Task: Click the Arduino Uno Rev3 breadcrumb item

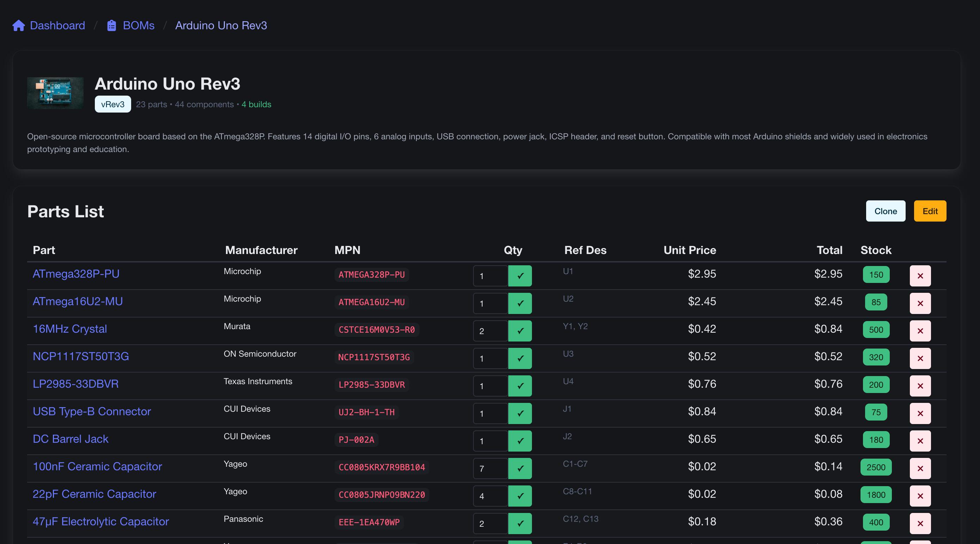Action: point(221,25)
